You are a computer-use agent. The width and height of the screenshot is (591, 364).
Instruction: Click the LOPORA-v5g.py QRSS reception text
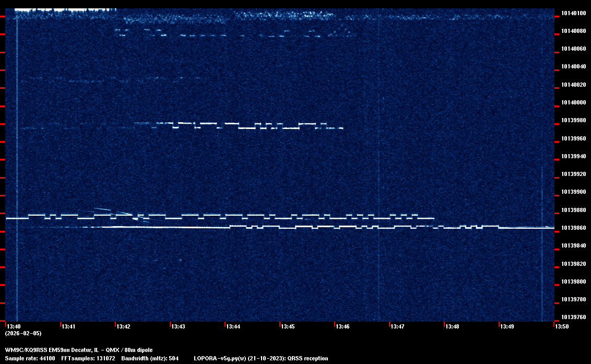(261, 358)
